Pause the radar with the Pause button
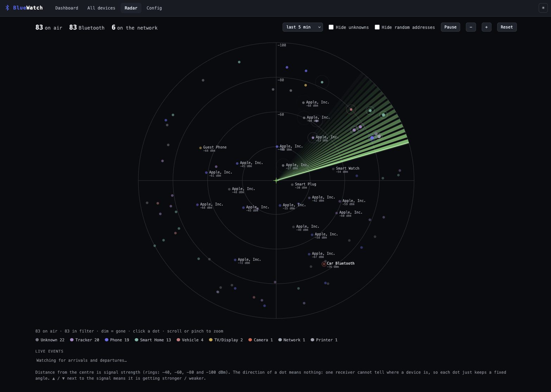Screen dimensions: 551x392 [x=450, y=27]
